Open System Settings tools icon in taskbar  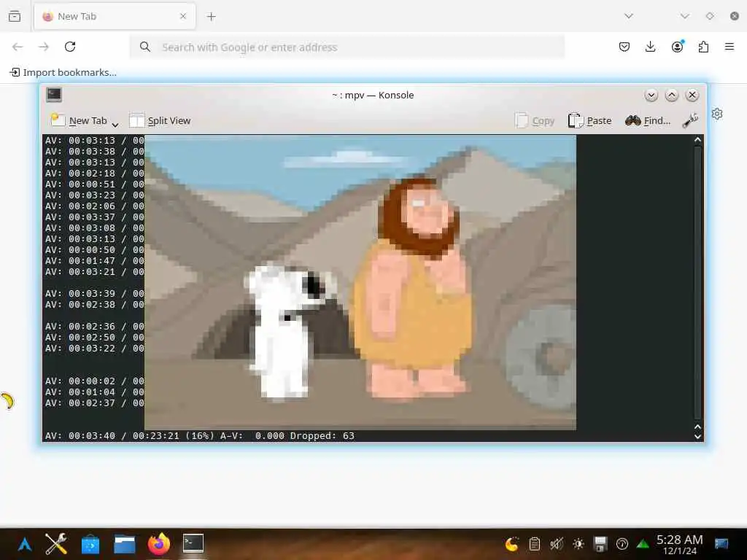(56, 544)
